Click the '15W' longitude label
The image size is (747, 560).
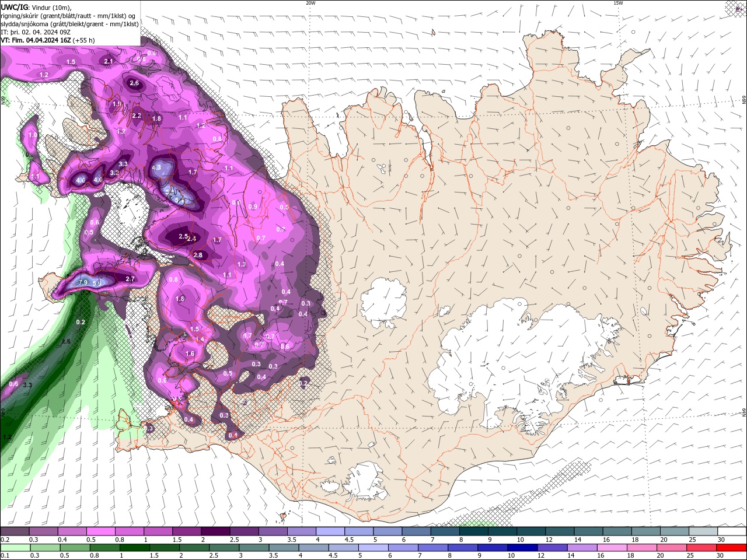(618, 3)
